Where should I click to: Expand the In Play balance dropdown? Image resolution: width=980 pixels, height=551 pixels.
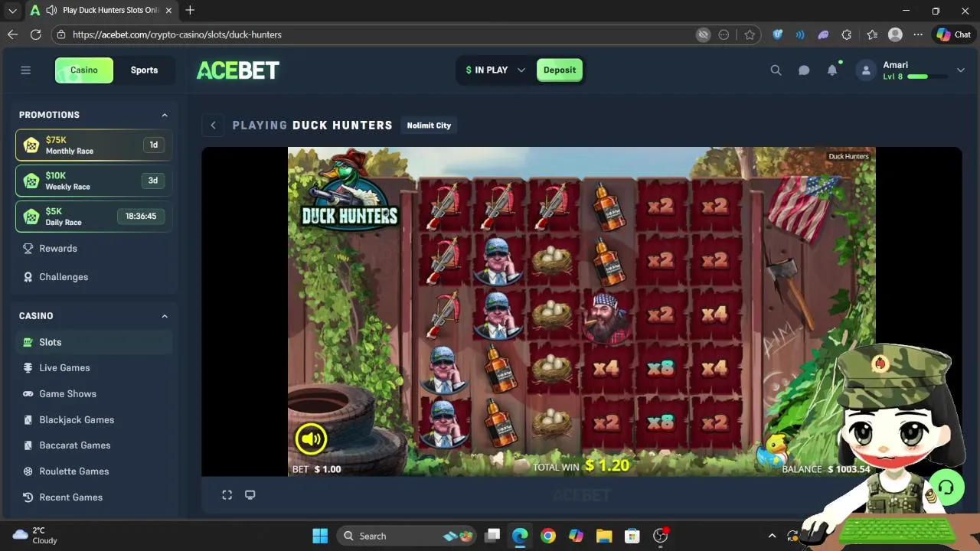521,70
